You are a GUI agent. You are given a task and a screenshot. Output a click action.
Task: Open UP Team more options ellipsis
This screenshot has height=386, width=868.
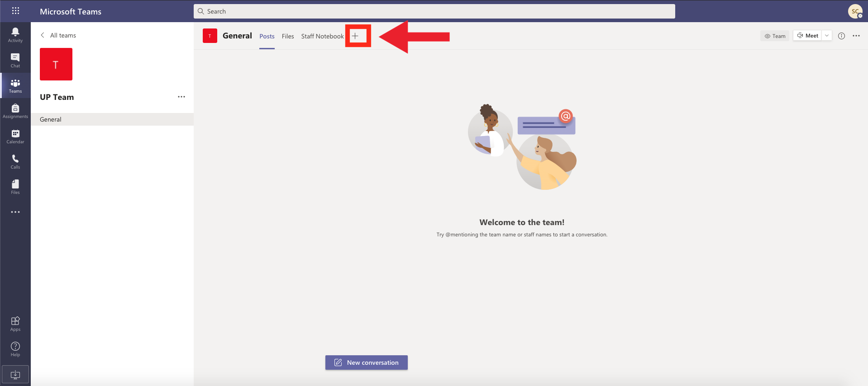pos(181,97)
